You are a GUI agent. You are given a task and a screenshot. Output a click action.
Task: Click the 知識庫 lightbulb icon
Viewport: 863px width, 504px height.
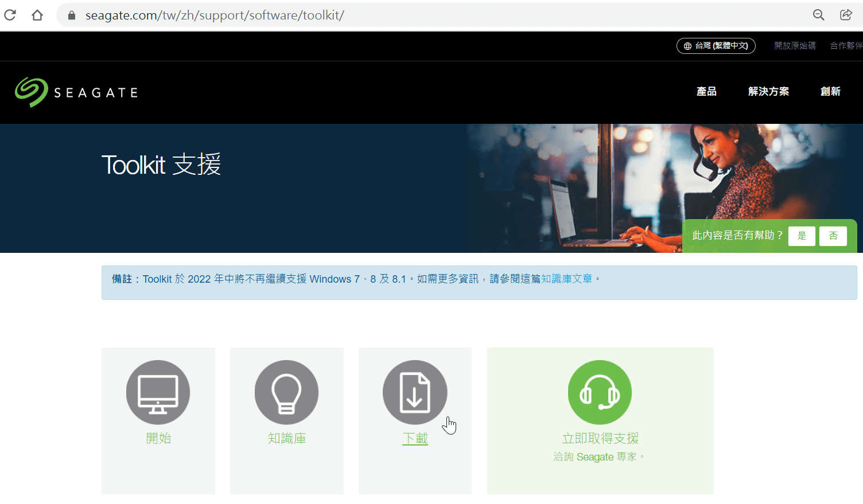pos(286,392)
